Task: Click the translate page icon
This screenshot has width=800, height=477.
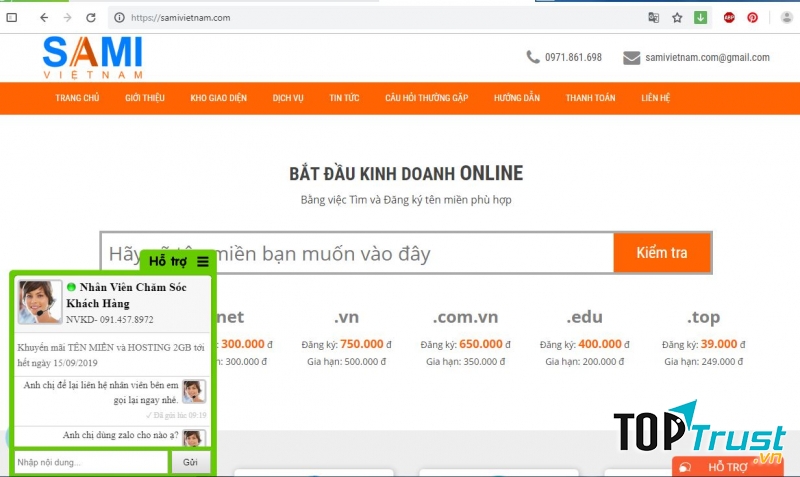Action: [654, 18]
